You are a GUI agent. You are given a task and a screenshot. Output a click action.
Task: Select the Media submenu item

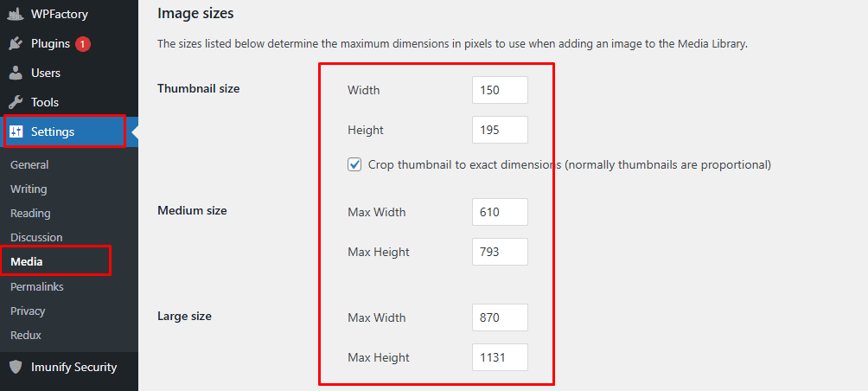27,261
